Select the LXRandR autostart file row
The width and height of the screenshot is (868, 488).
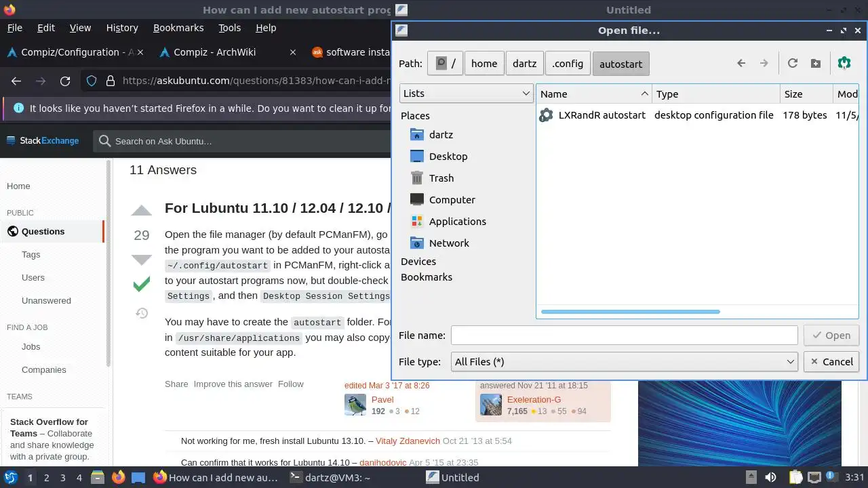[x=698, y=115]
